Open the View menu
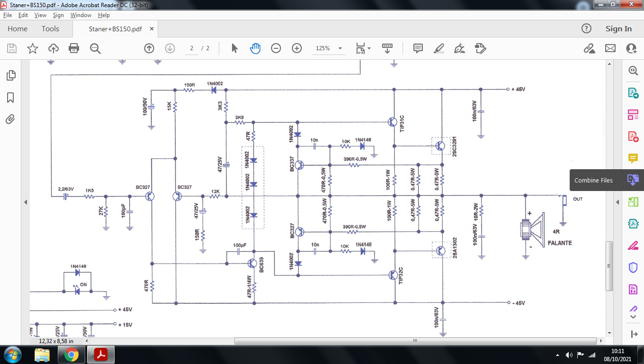Viewport: 644px width, 364px height. 41,15
